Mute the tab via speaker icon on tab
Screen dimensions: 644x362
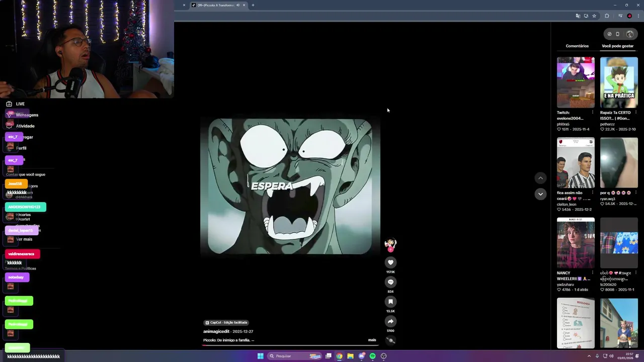[238, 5]
